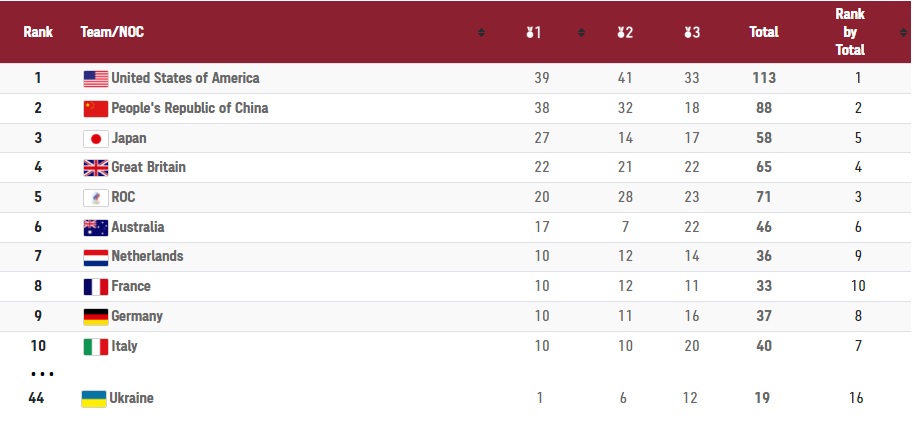The image size is (924, 430).
Task: Click the People's Republic of China flag
Action: click(96, 108)
